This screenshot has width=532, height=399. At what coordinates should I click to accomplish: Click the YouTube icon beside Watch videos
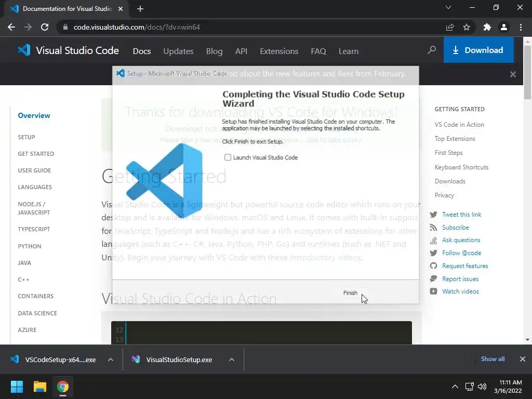pos(434,291)
